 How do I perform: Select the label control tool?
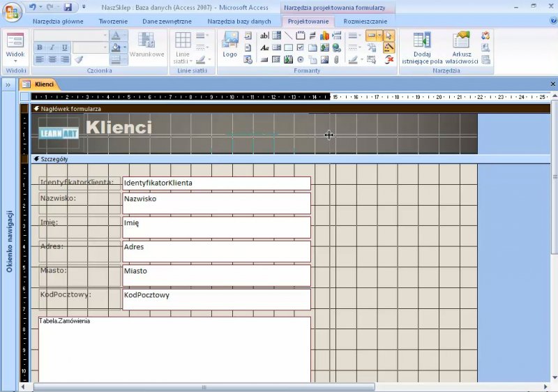(264, 47)
